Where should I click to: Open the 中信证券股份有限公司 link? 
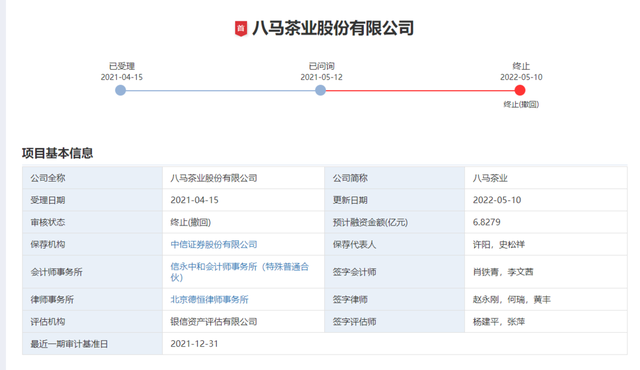coord(214,244)
